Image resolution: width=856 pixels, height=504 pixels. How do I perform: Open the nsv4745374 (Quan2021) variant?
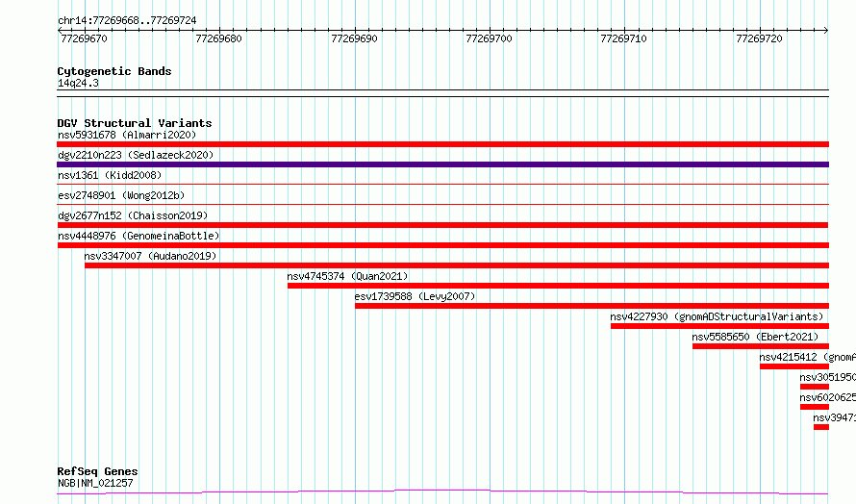tap(347, 276)
